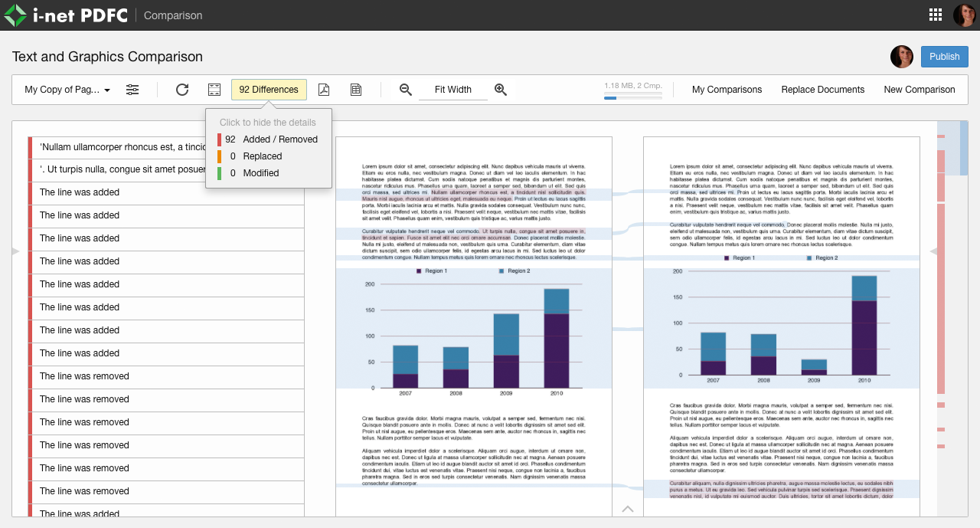This screenshot has height=528, width=980.
Task: Open the report document icon
Action: point(356,90)
